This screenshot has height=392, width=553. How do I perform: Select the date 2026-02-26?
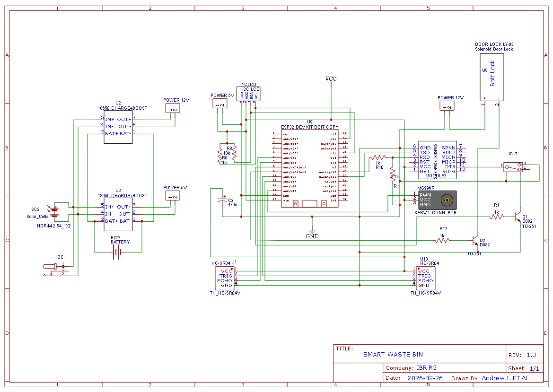point(425,378)
